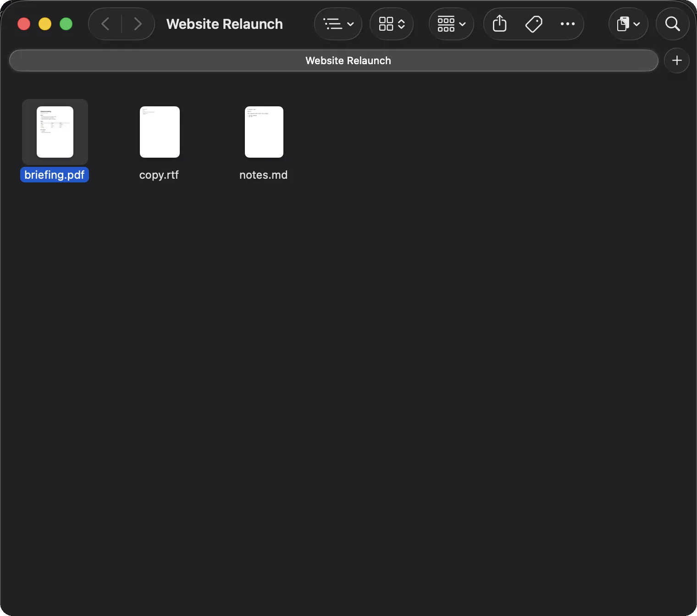Click the copy.rtf file name label

[159, 175]
